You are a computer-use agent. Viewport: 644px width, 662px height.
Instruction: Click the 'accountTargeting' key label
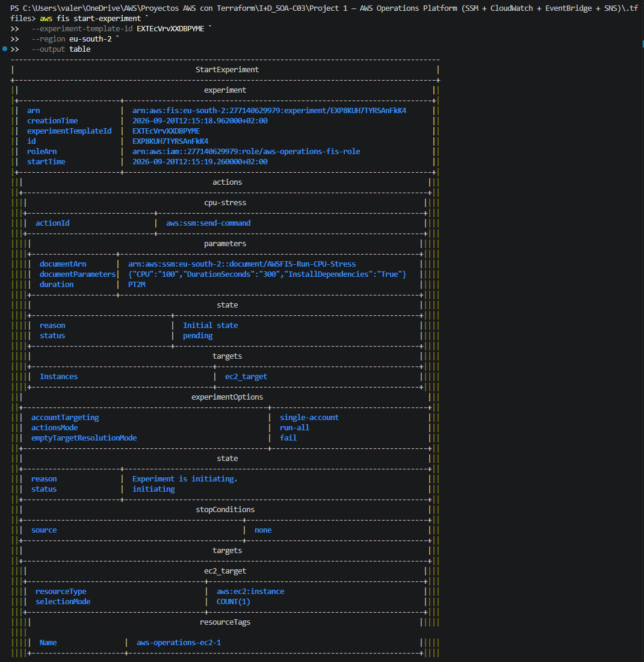(x=65, y=418)
